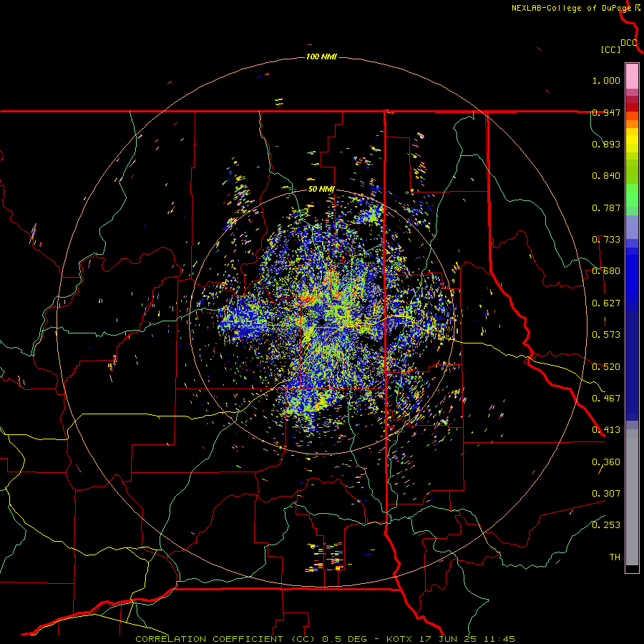Screen dimensions: 644x644
Task: Click the gray segment of the color bar
Action: tap(632, 497)
